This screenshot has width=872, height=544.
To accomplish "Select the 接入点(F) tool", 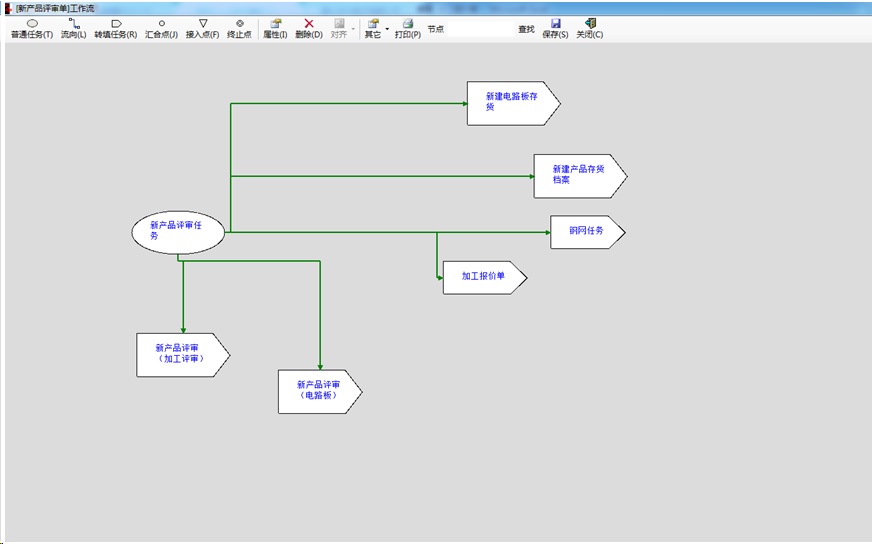I will pyautogui.click(x=203, y=28).
